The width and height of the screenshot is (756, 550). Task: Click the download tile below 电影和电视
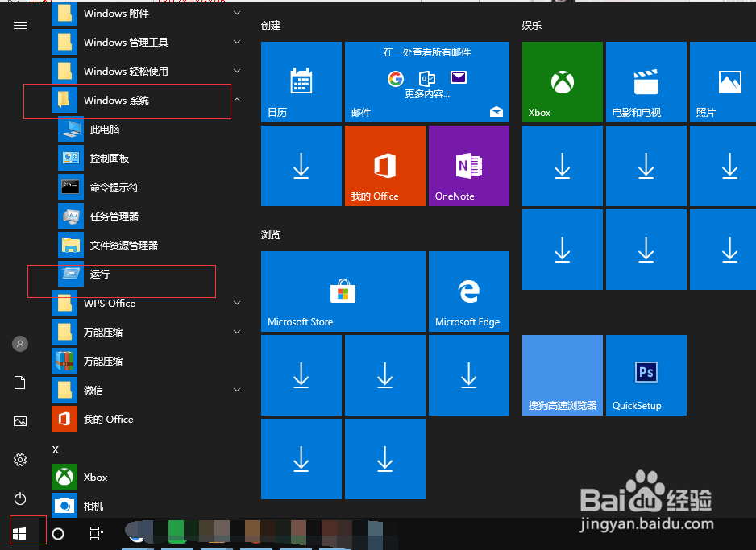pyautogui.click(x=646, y=166)
